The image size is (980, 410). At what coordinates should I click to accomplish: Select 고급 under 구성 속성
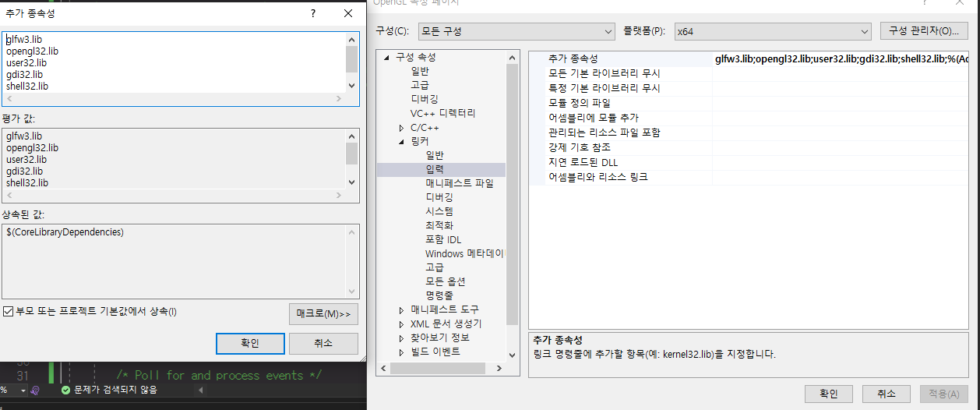tap(420, 85)
